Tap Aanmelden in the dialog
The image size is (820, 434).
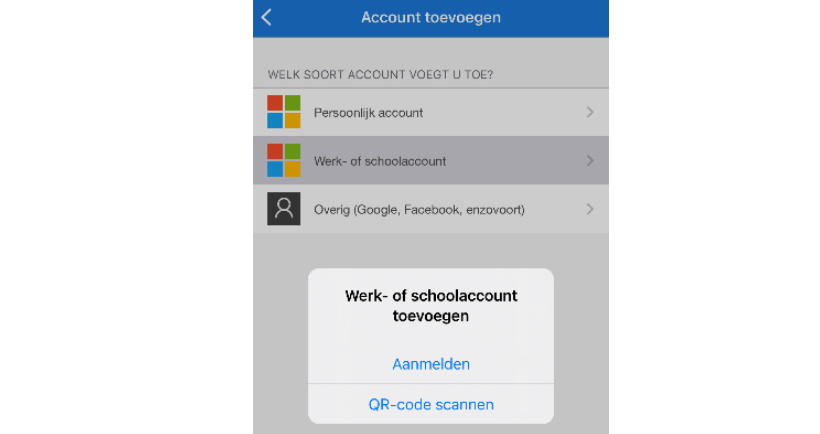[x=431, y=364]
